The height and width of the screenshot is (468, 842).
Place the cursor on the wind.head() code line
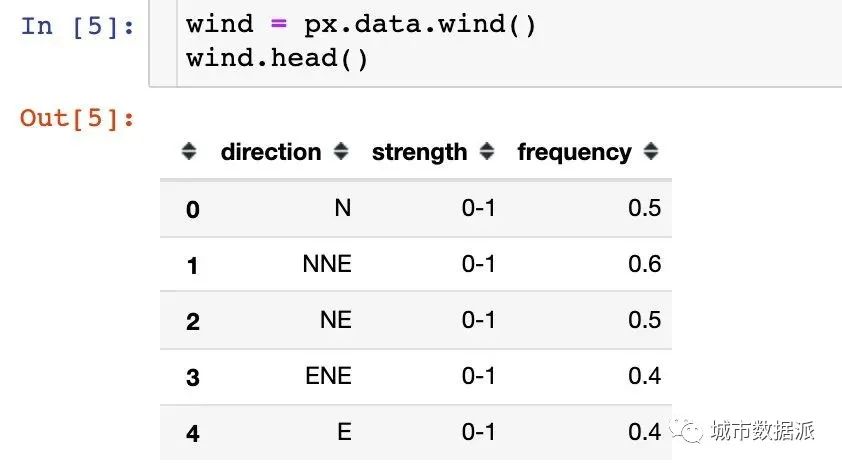point(277,58)
